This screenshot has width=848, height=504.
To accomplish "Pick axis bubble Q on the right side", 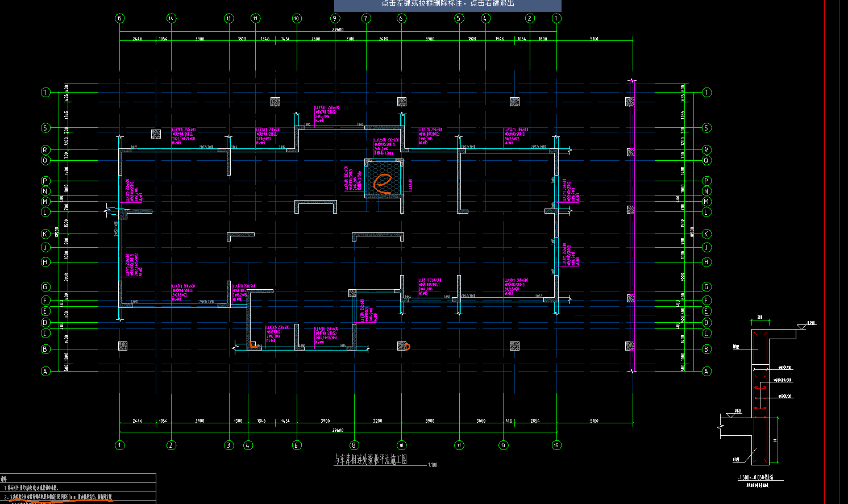I will (706, 160).
